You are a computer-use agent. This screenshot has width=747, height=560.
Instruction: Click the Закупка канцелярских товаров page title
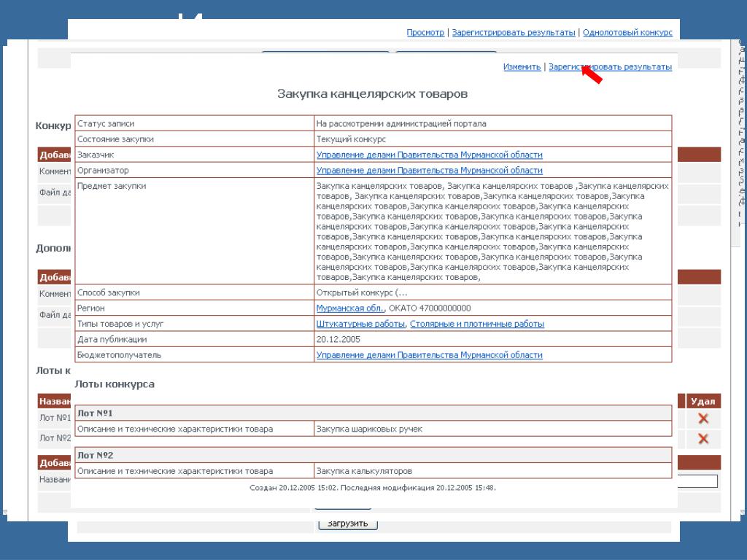pos(373,94)
